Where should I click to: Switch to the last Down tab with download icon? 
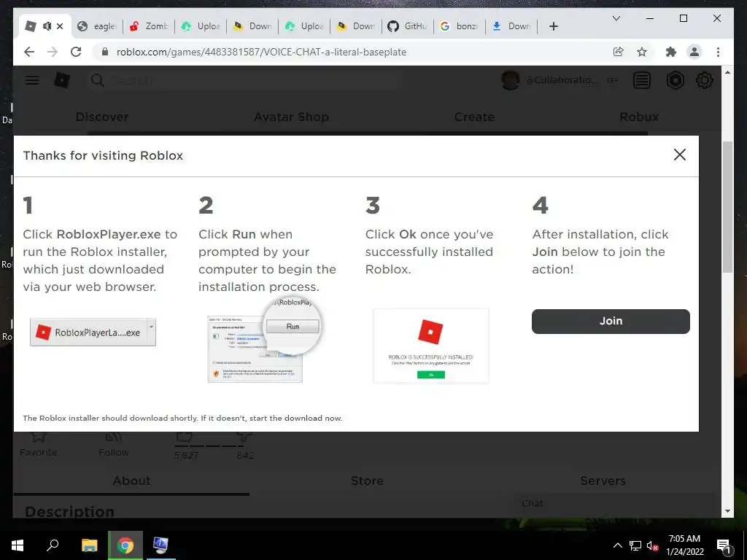click(511, 26)
